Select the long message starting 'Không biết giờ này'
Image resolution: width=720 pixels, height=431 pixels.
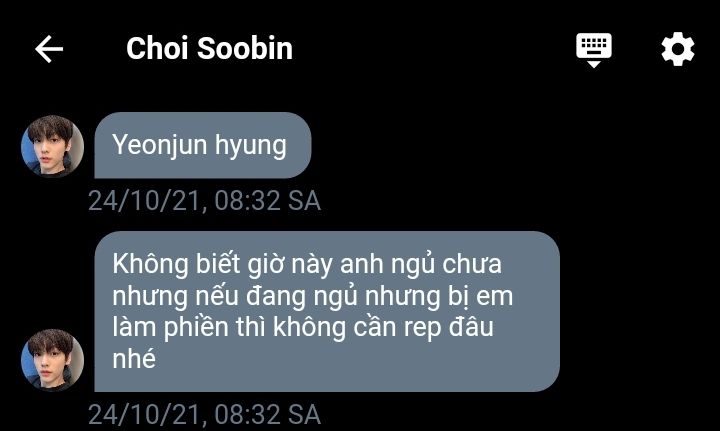(x=327, y=312)
